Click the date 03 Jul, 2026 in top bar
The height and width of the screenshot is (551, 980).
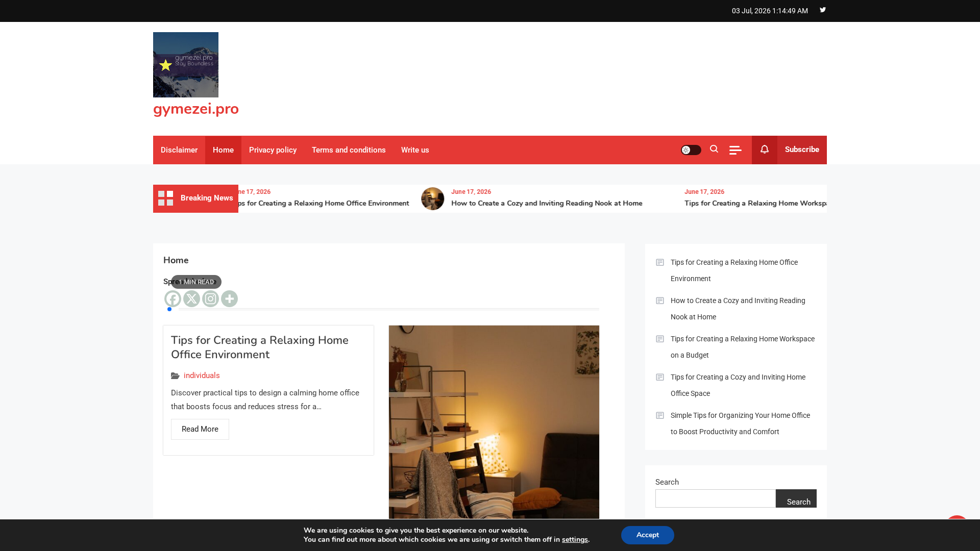coord(751,11)
